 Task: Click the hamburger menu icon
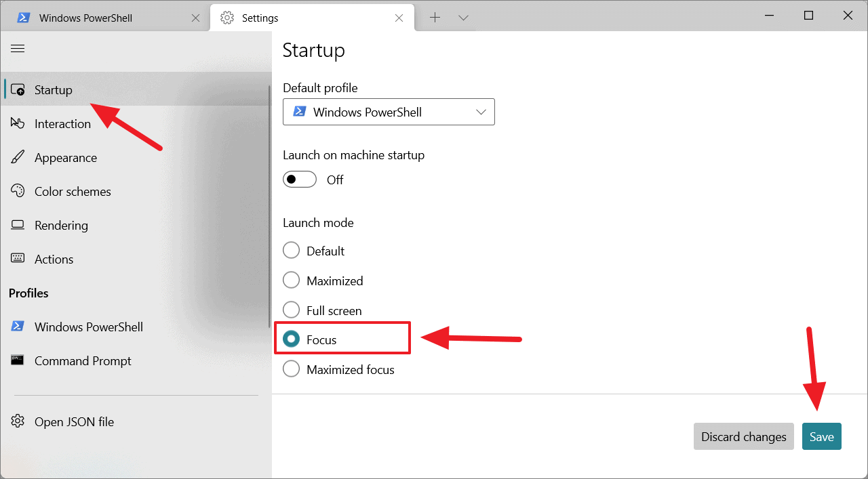click(18, 48)
